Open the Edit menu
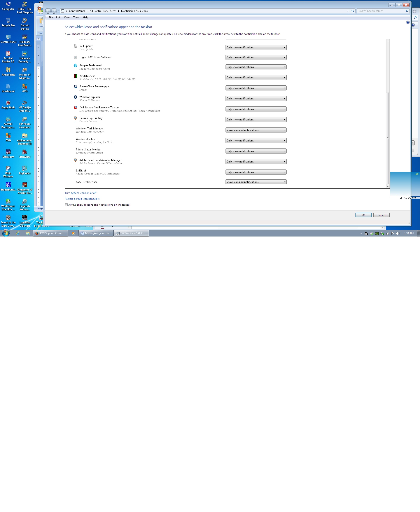This screenshot has height=512, width=420. pos(58,18)
